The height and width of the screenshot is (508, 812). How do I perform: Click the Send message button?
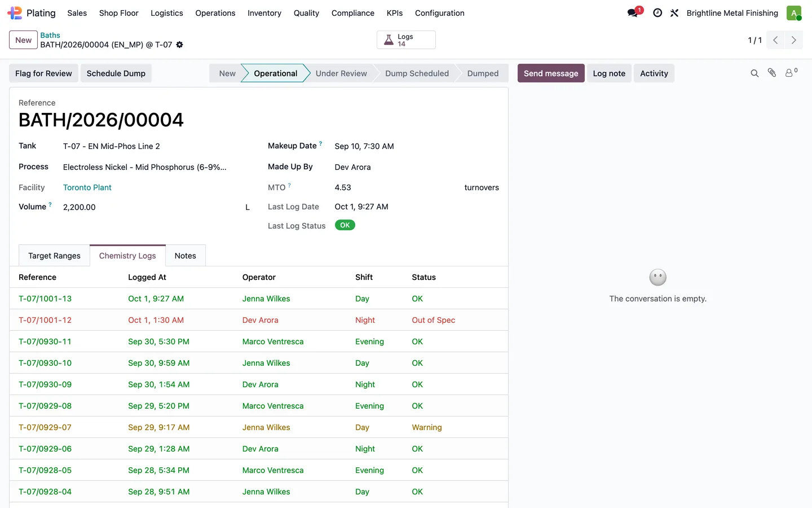click(551, 73)
